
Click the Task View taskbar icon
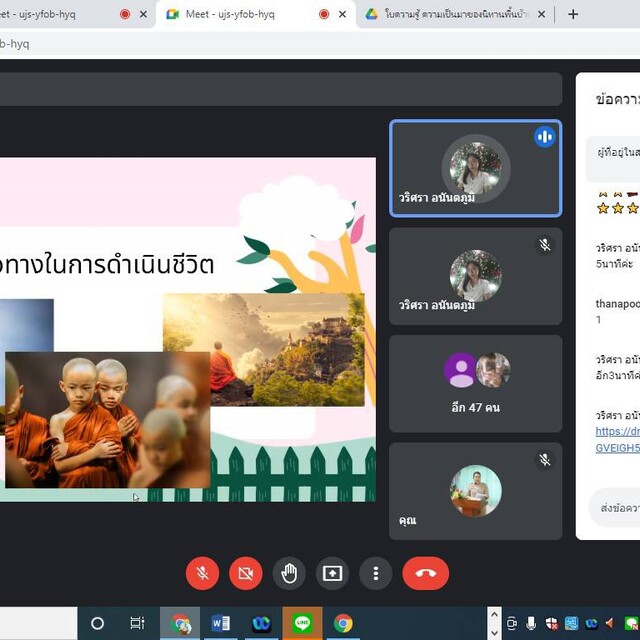point(137,623)
